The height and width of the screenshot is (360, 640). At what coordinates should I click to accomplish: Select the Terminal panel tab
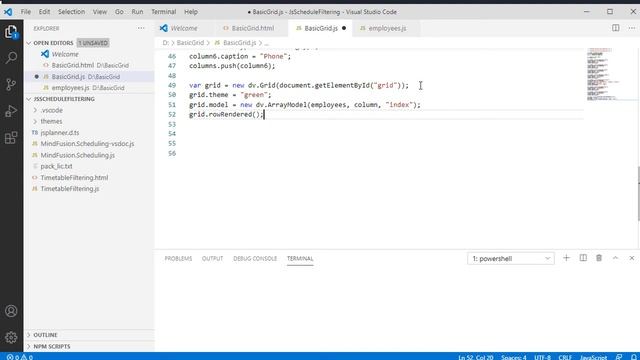(300, 258)
